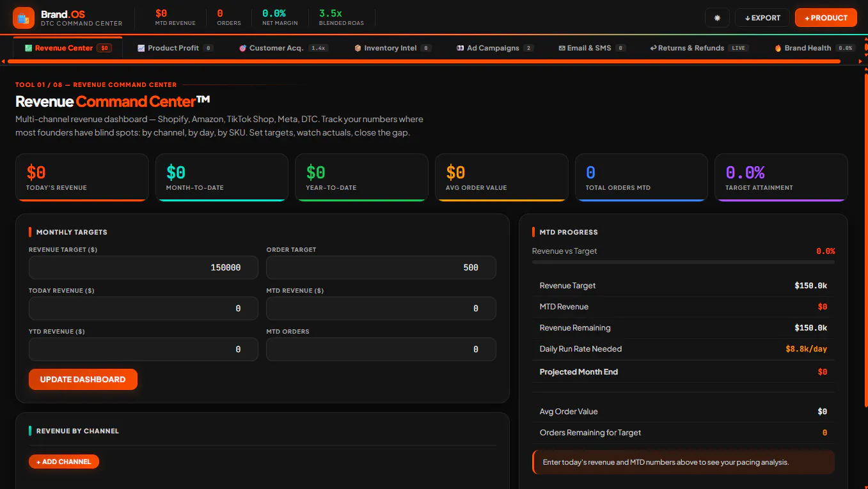Screen dimensions: 868x489
Task: Go to the Inventory Intel tab
Action: pyautogui.click(x=392, y=48)
